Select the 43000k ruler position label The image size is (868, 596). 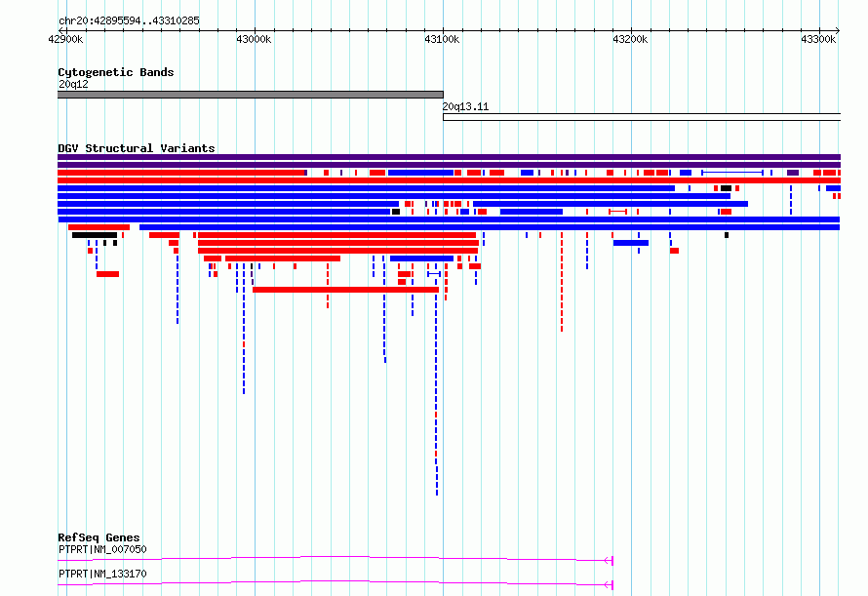click(254, 39)
